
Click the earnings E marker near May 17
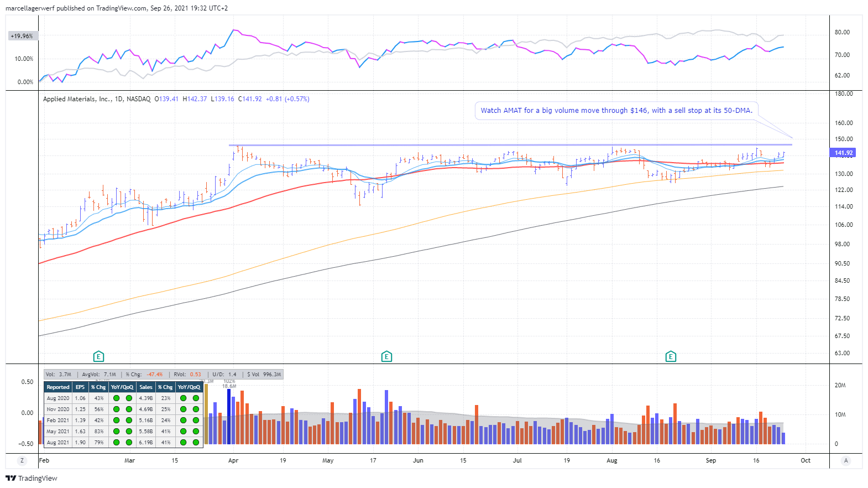(386, 356)
